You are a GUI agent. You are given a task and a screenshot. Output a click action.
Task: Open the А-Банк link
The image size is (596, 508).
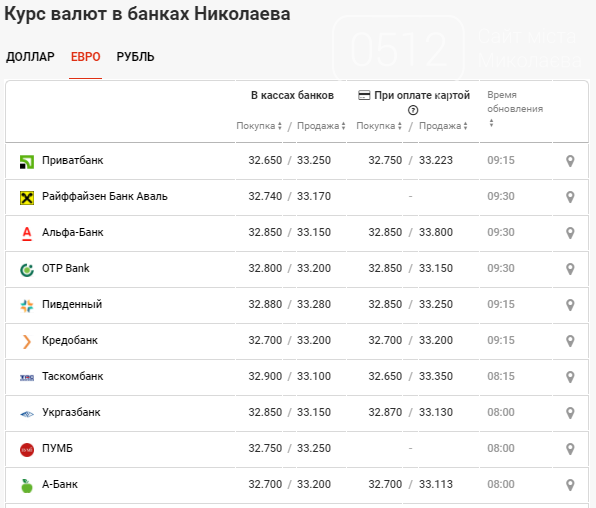tap(60, 484)
